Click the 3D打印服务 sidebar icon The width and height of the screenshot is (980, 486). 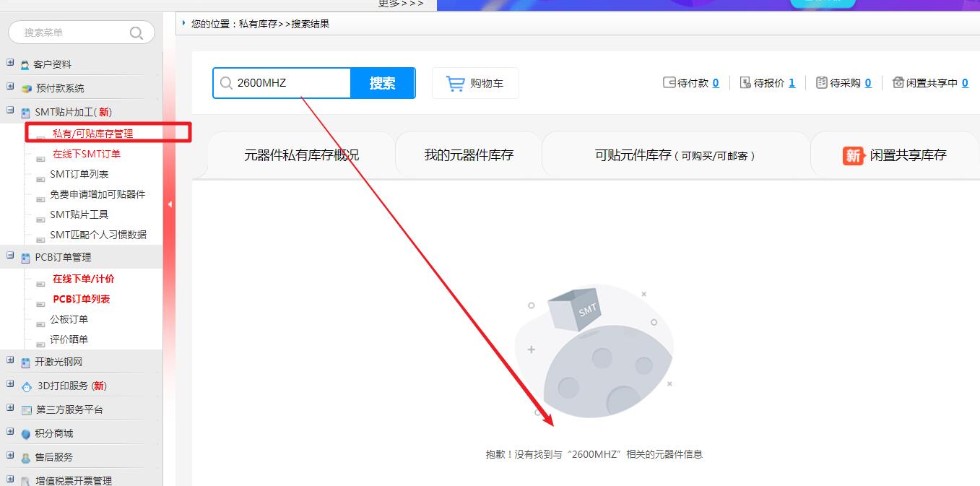click(27, 386)
